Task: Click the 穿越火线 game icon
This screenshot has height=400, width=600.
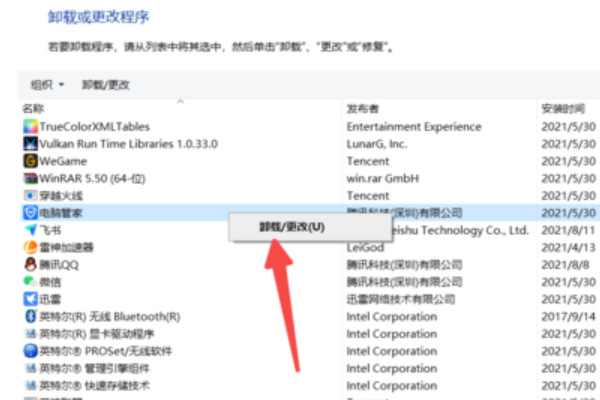Action: click(x=31, y=196)
